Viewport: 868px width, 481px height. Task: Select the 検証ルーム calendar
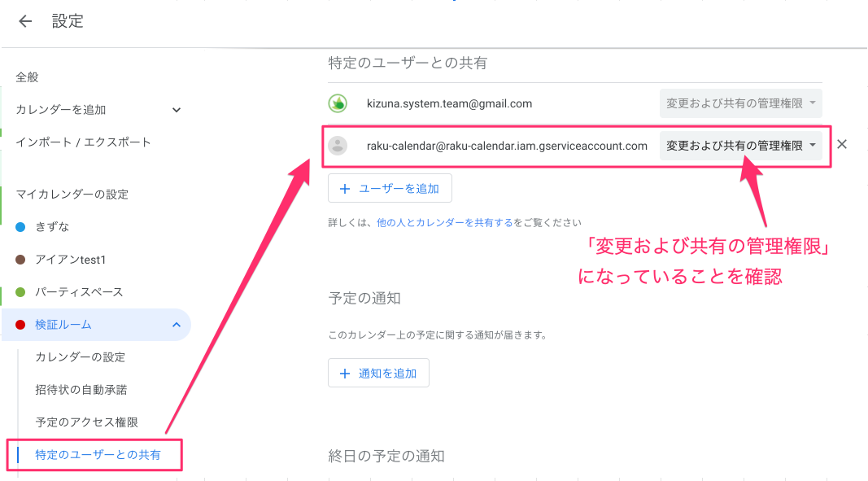[63, 325]
